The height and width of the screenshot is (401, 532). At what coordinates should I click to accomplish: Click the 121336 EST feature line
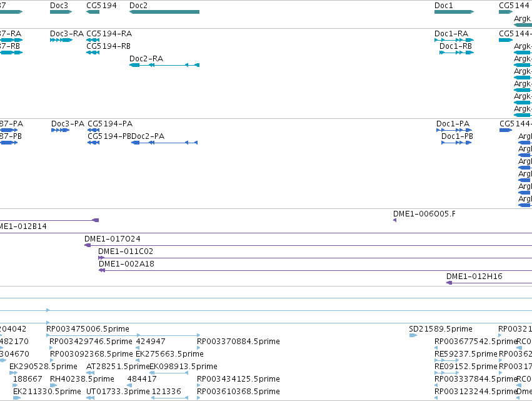(x=169, y=398)
